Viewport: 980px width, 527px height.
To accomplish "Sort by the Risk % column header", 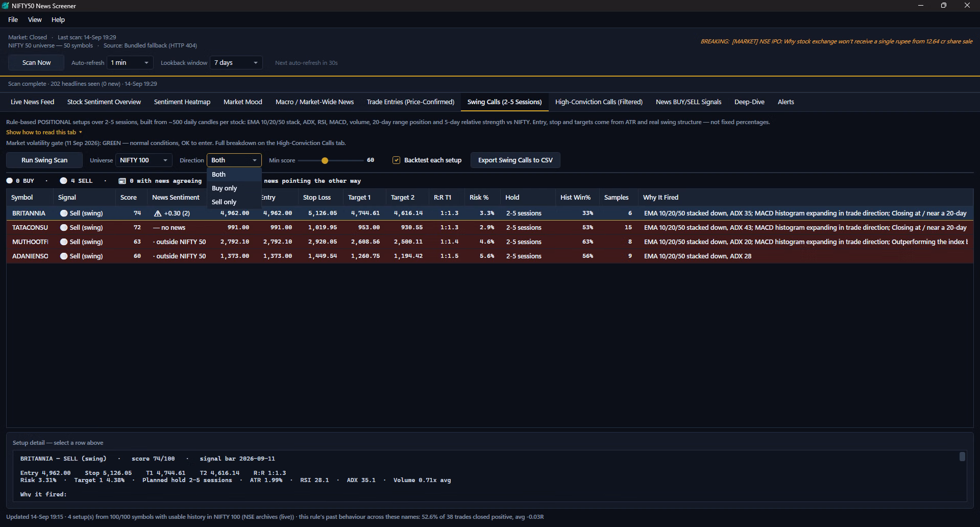I will click(x=482, y=198).
